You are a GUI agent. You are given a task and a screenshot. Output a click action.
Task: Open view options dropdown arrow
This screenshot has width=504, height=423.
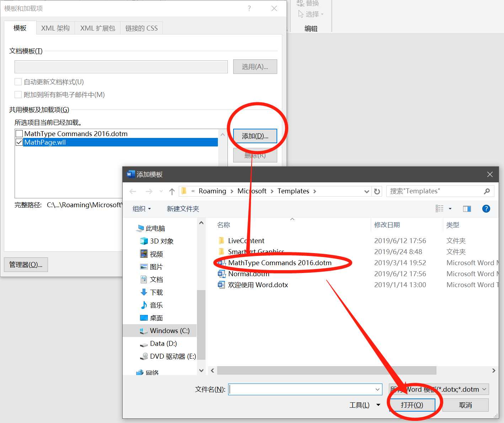point(450,209)
